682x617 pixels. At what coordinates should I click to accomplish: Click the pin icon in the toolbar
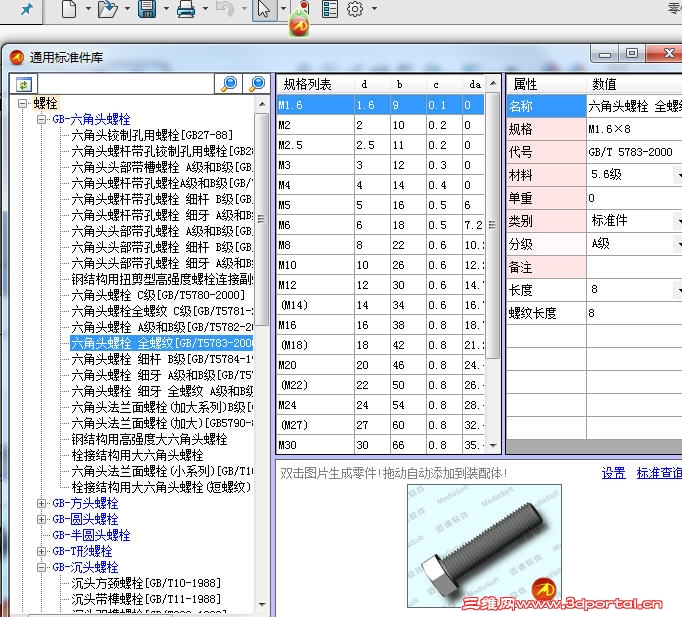27,9
